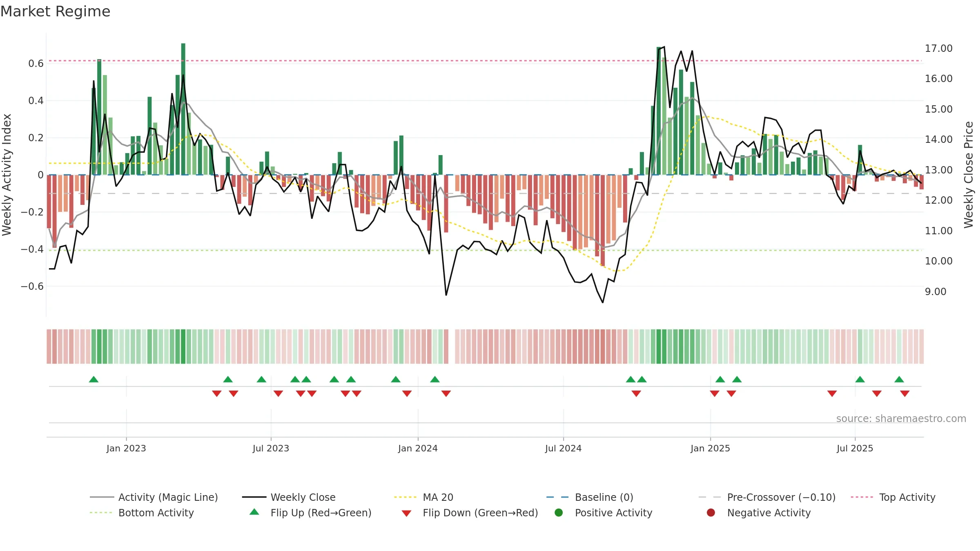Viewport: 980px width, 551px height.
Task: Toggle the Bottom Activity legend entry
Action: pyautogui.click(x=142, y=513)
